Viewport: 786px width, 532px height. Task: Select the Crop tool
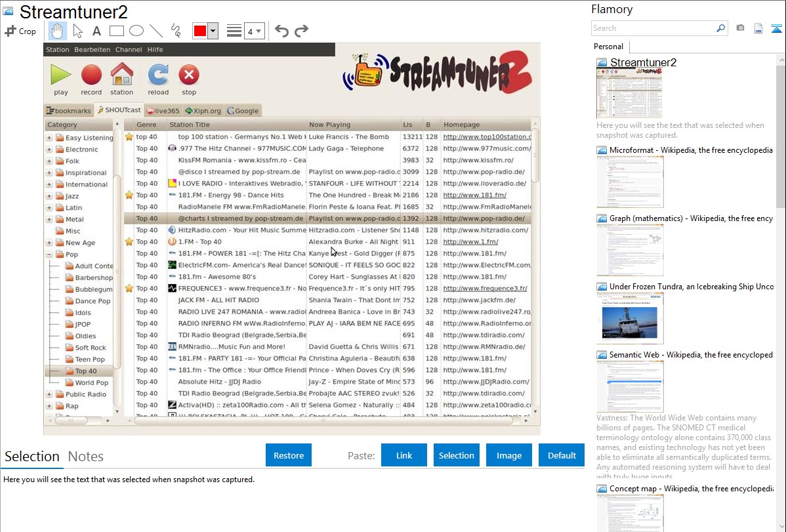(20, 31)
